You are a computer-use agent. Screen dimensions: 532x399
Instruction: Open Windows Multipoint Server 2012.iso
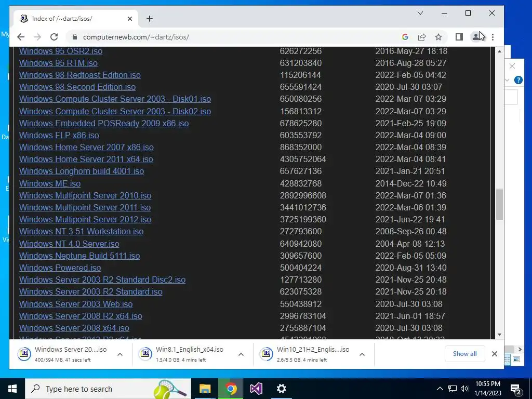pyautogui.click(x=85, y=220)
